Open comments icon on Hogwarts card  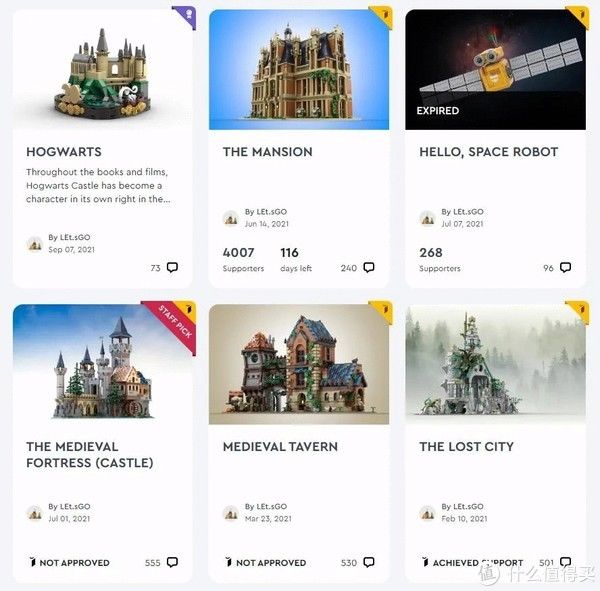172,267
